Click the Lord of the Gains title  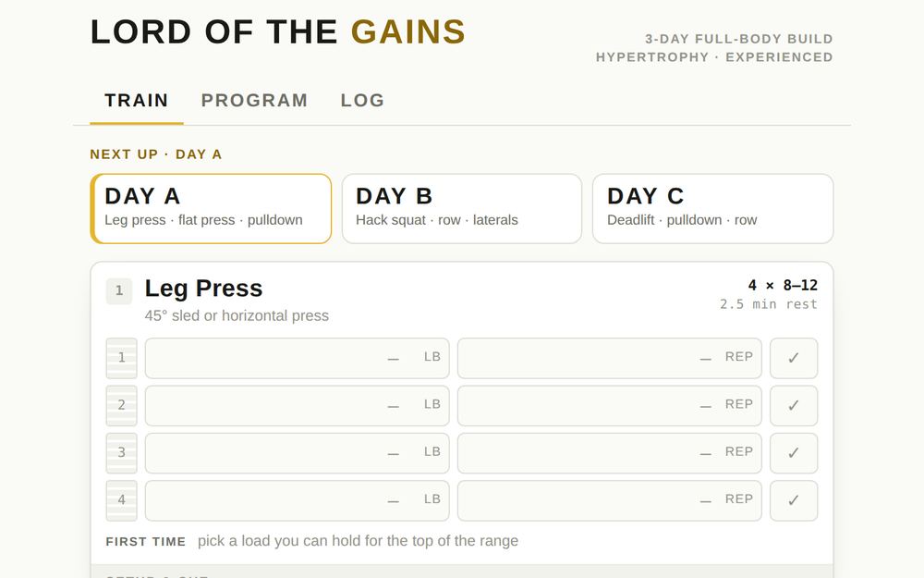coord(278,31)
